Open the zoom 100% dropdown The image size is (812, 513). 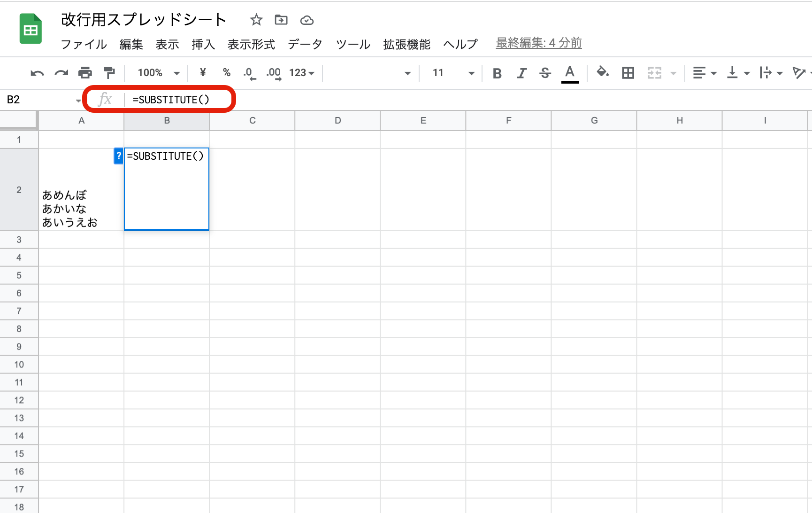point(159,73)
